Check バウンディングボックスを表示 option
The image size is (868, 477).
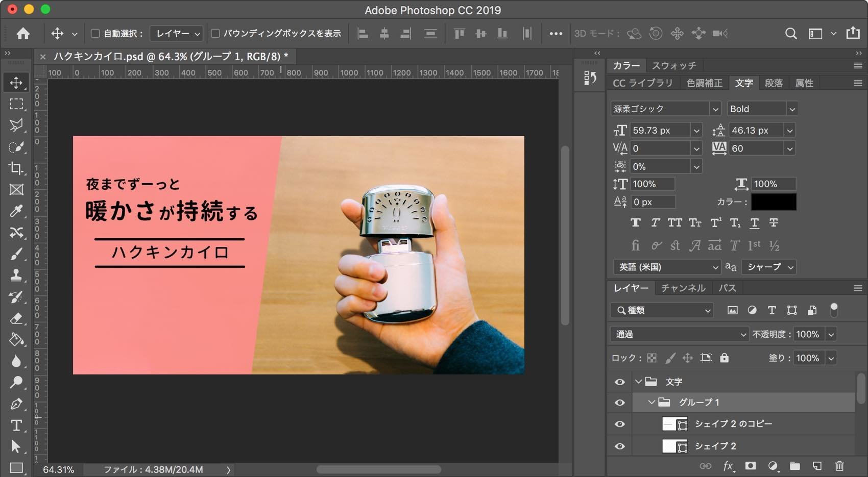[215, 34]
